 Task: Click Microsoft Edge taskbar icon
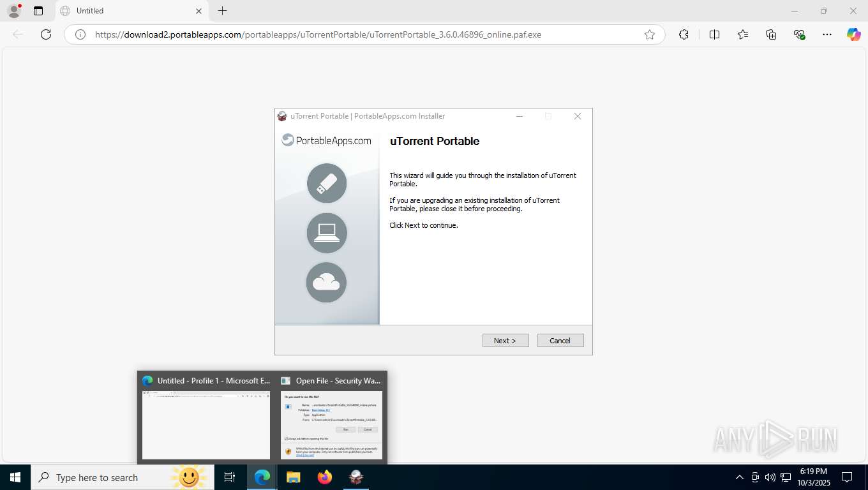[x=262, y=477]
